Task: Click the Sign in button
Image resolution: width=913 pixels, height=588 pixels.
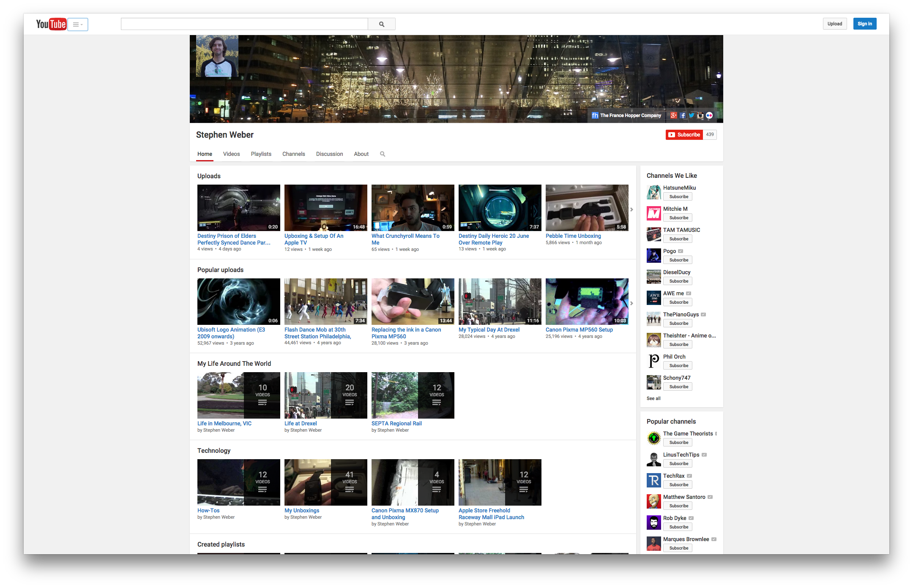Action: point(865,24)
